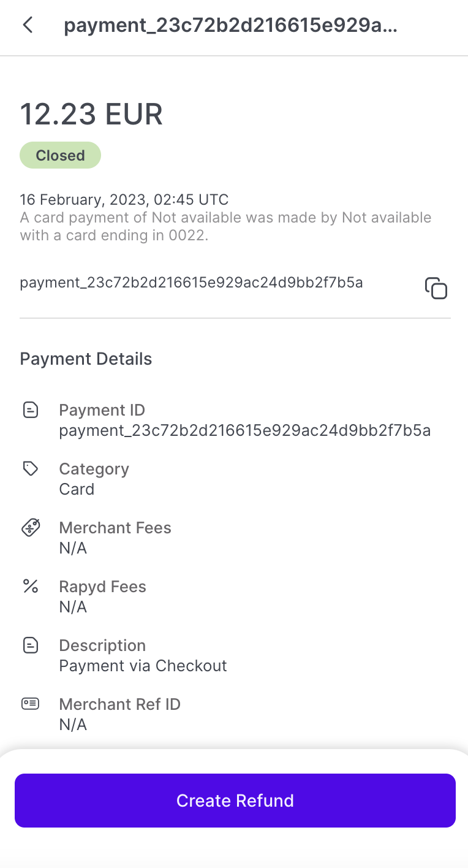The image size is (468, 868).
Task: Click the Payment via Checkout description value
Action: (x=143, y=666)
